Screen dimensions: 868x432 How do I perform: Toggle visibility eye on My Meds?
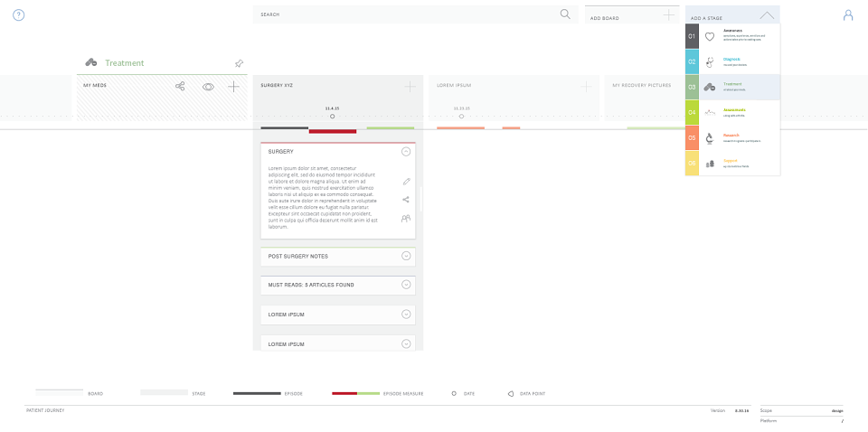pos(208,87)
